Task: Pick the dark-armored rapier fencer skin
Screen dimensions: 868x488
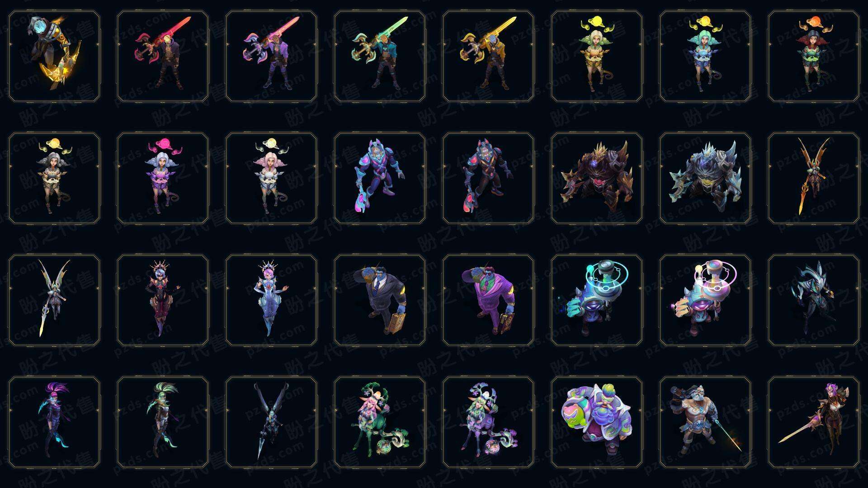Action: pos(814,422)
